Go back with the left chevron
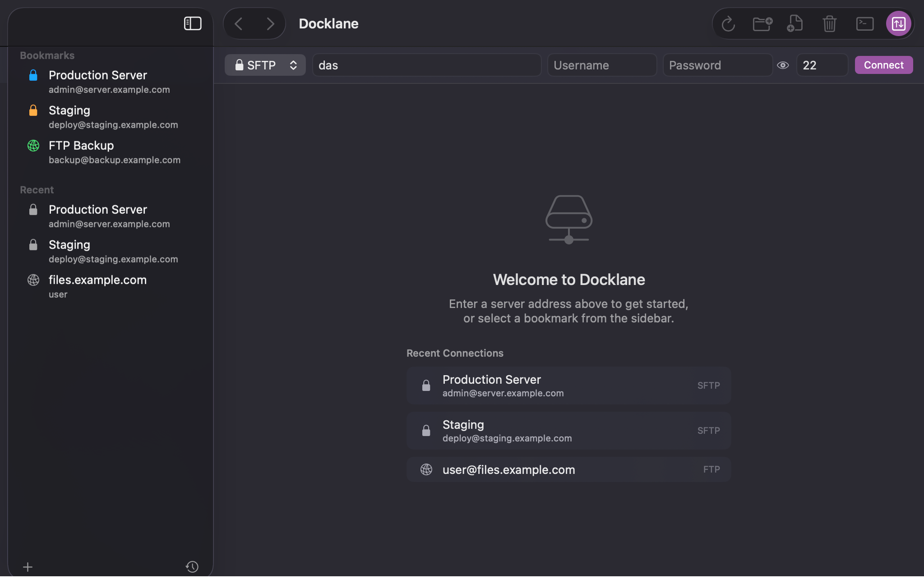 239,23
